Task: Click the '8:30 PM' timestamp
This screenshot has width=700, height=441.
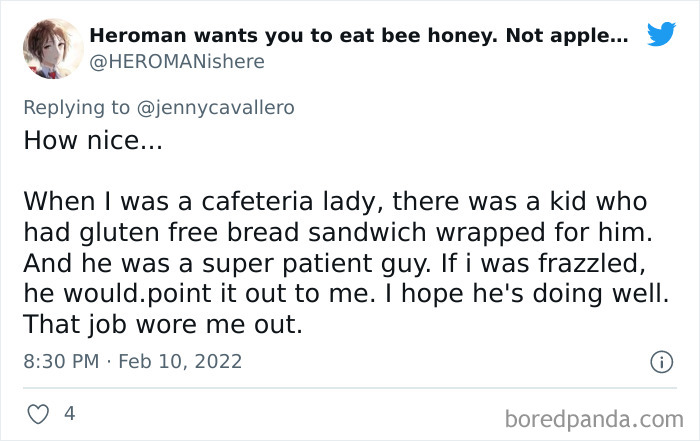Action: 62,361
